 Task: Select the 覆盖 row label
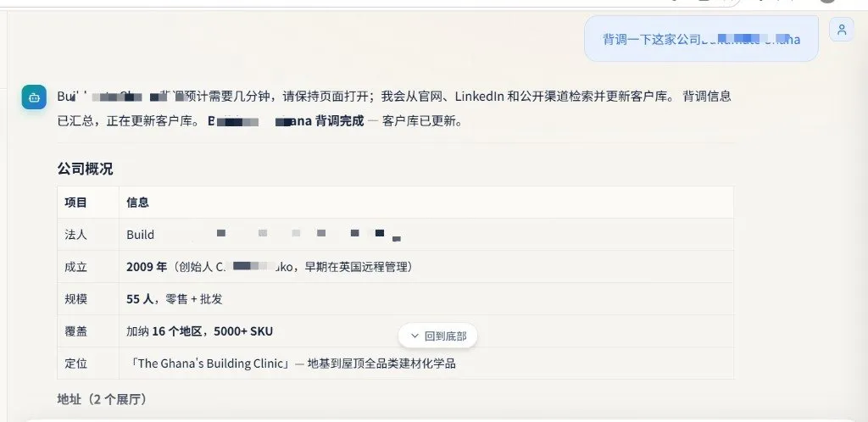tap(75, 331)
